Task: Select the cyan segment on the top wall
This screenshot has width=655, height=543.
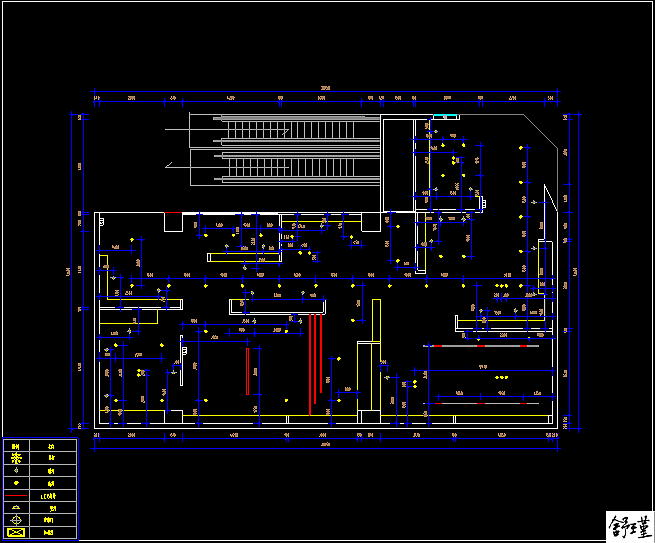Action: (x=445, y=116)
